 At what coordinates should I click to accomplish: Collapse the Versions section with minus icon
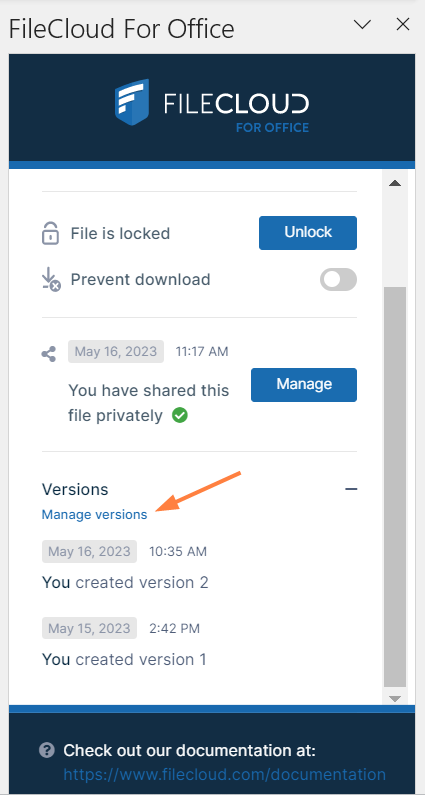pos(351,489)
